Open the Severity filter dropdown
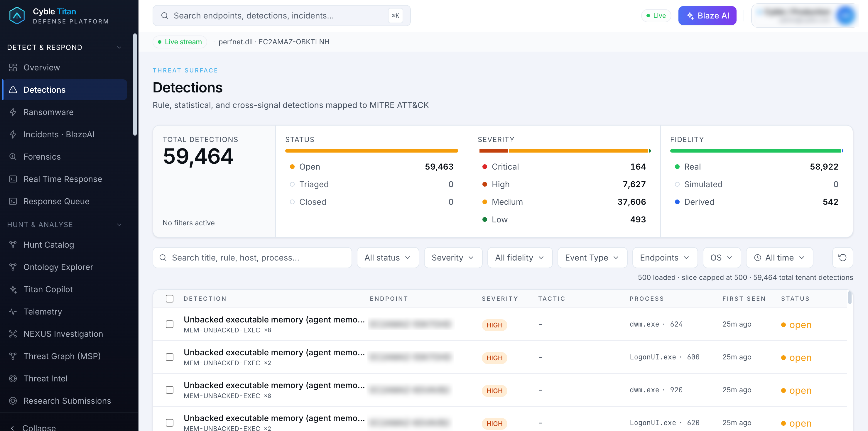 (453, 258)
